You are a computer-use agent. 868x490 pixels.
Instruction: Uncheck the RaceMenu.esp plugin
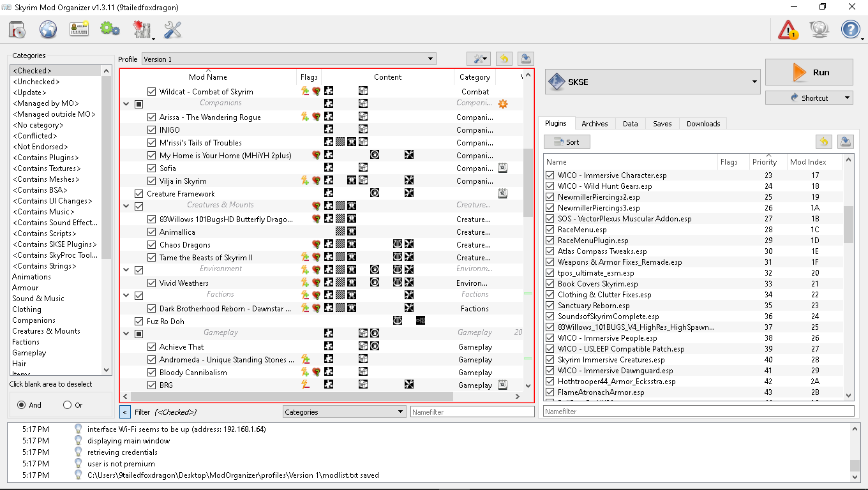coord(550,230)
